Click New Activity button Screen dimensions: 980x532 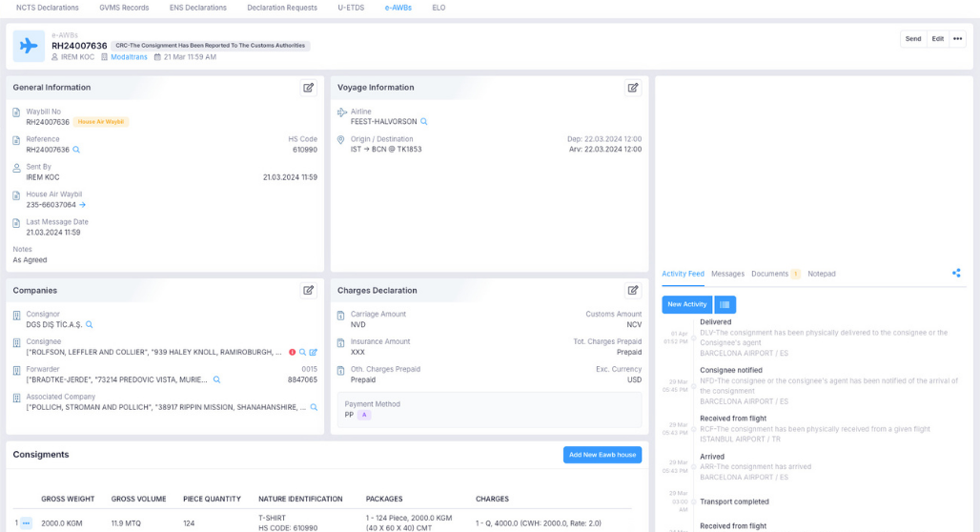[x=687, y=304]
